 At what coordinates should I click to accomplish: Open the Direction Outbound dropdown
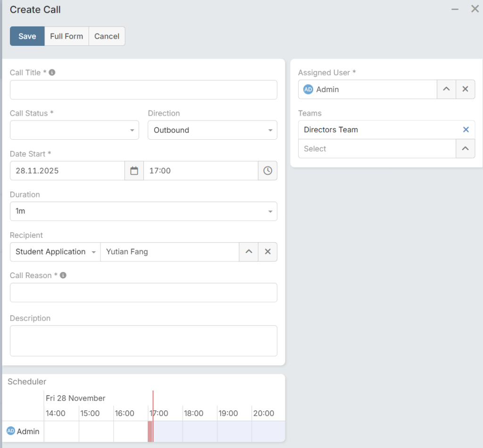[212, 130]
